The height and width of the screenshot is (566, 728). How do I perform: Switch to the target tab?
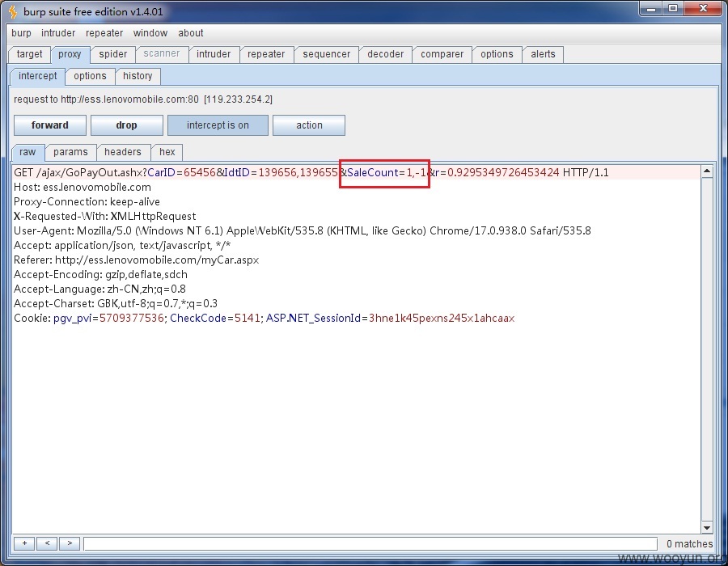pyautogui.click(x=29, y=54)
